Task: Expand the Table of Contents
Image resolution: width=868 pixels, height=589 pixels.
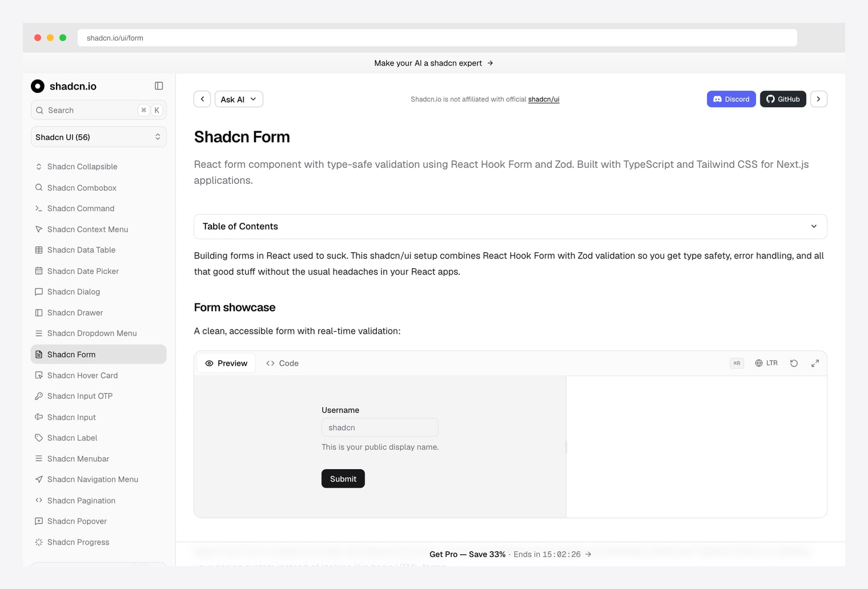Action: 511,227
